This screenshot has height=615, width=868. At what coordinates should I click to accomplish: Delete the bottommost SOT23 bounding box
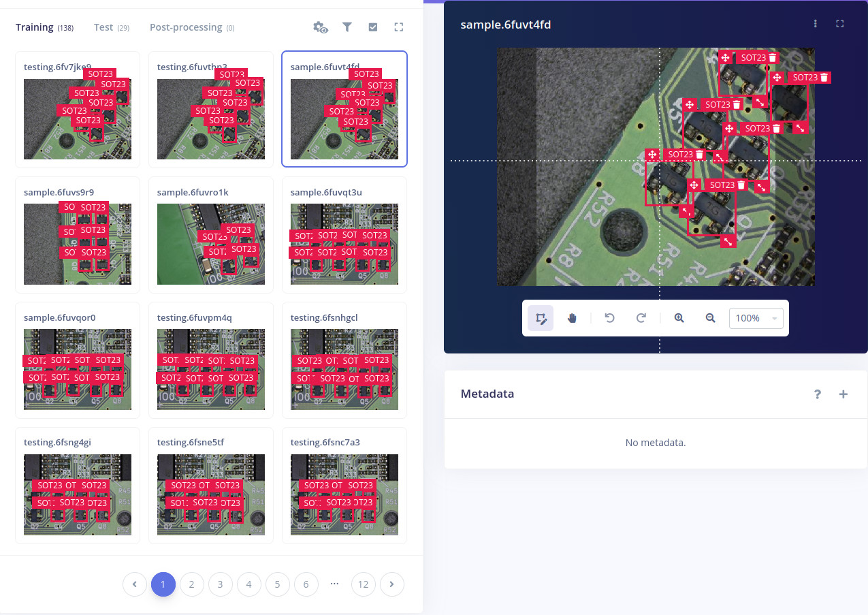point(741,185)
